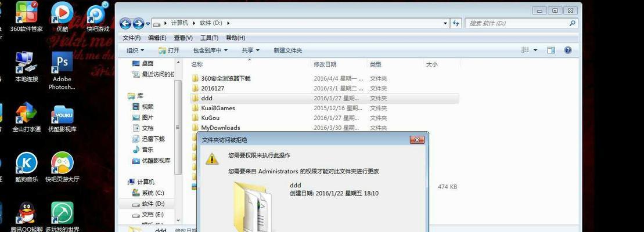Select 计算机 node in sidebar
644x232 pixels.
click(141, 182)
